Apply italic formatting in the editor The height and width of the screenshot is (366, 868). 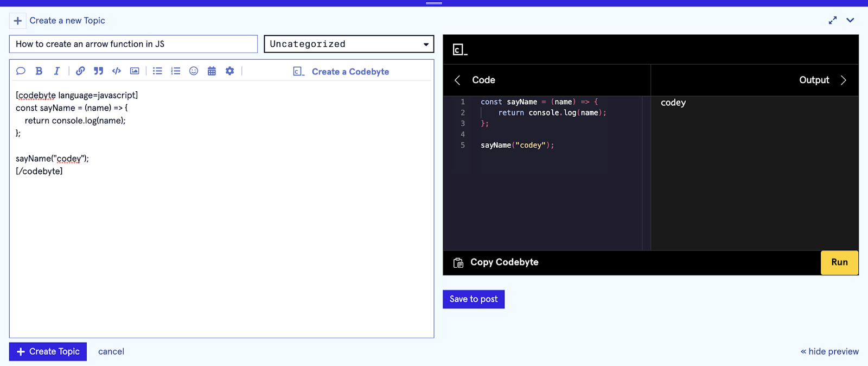[x=56, y=71]
